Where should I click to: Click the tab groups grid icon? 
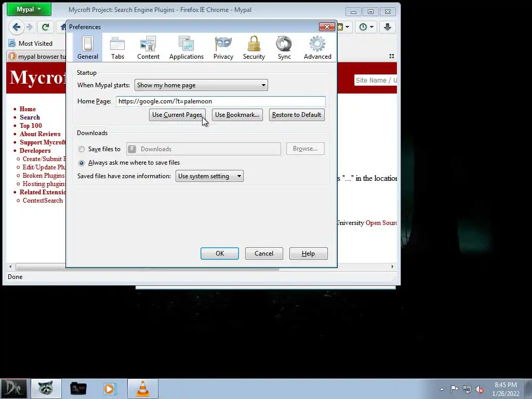pos(392,56)
